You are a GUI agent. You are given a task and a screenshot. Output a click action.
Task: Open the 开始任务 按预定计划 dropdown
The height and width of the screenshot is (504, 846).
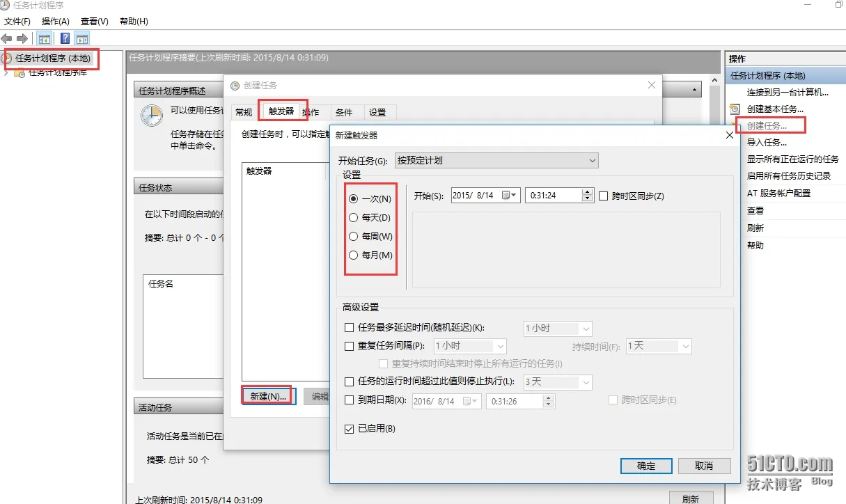496,160
